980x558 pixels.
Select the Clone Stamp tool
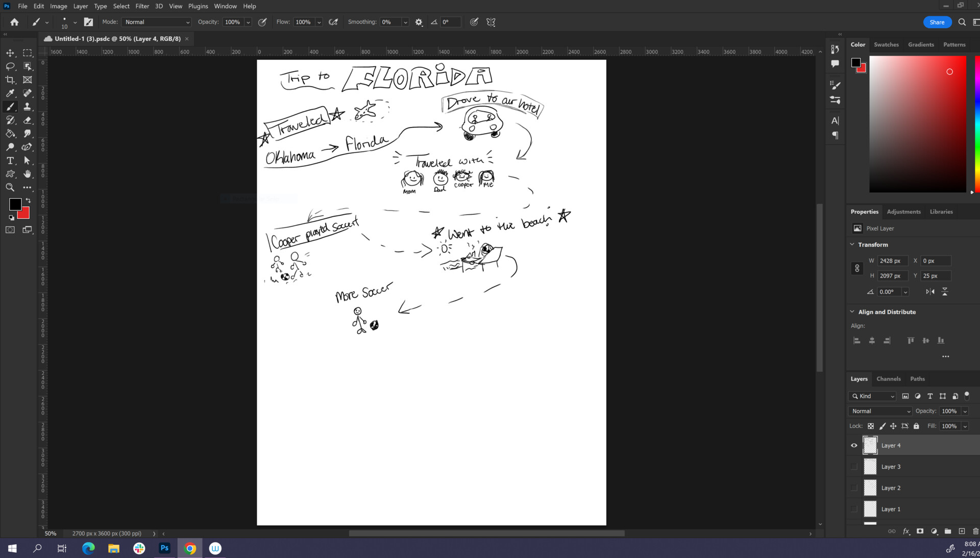[x=28, y=107]
